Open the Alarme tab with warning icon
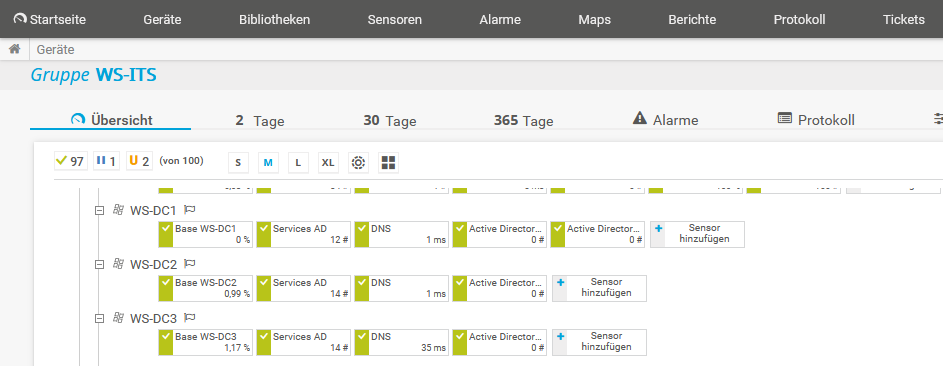Screen dimensions: 943x366 [x=665, y=120]
